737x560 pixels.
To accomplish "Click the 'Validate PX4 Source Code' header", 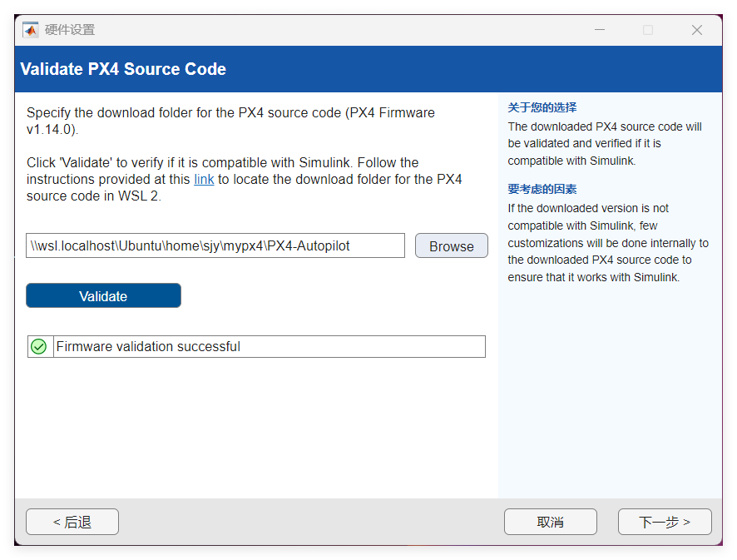I will point(123,69).
